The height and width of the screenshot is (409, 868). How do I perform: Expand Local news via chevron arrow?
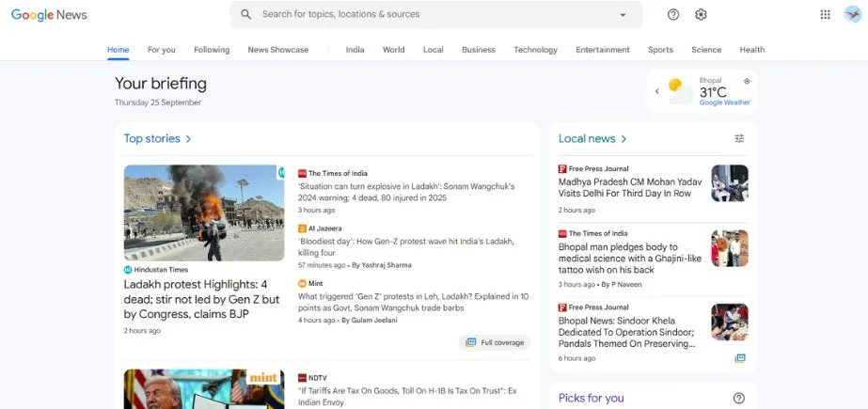pos(623,139)
